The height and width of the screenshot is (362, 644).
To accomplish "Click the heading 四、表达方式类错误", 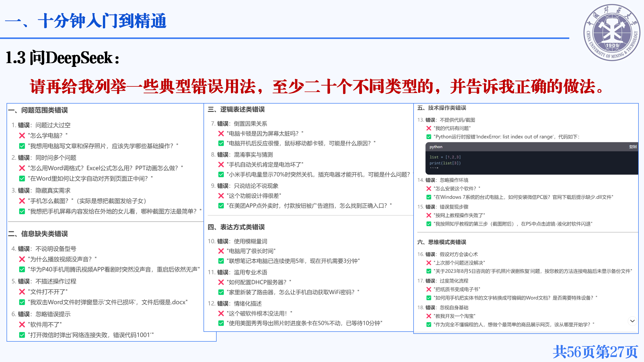I will coord(236,227).
